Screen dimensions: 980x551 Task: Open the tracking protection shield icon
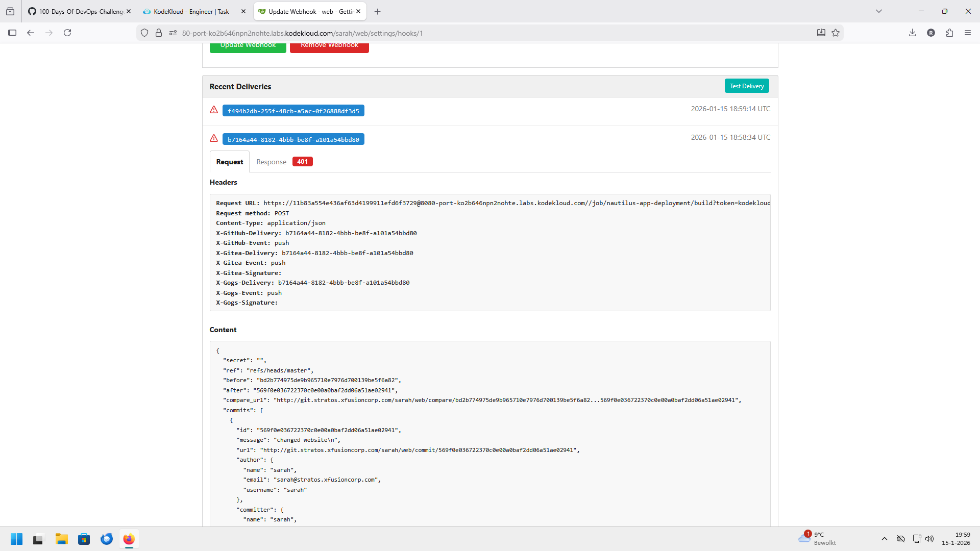tap(144, 33)
